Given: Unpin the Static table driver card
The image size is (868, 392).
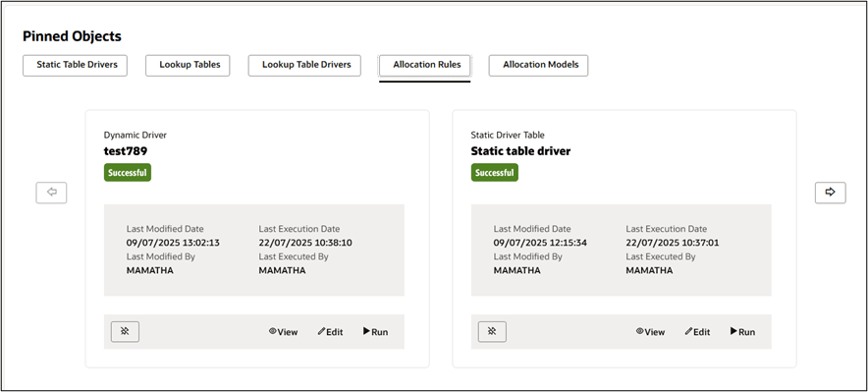Looking at the screenshot, I should click(x=492, y=332).
